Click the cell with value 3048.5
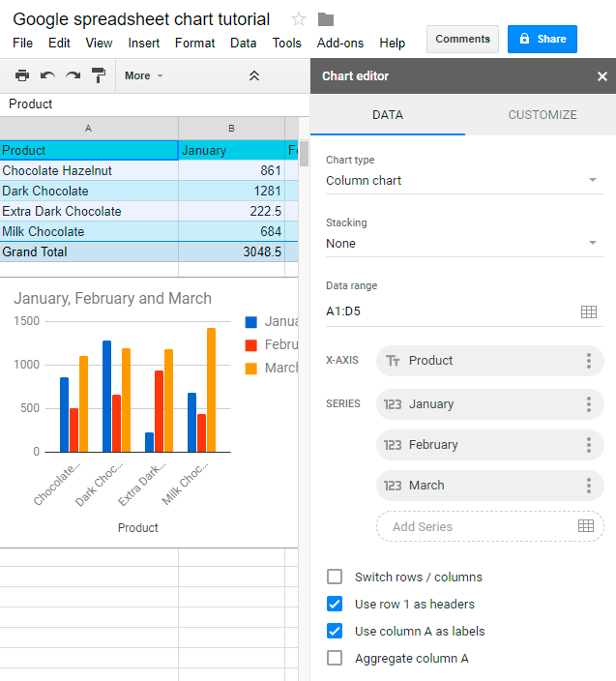This screenshot has width=616, height=681. click(231, 252)
